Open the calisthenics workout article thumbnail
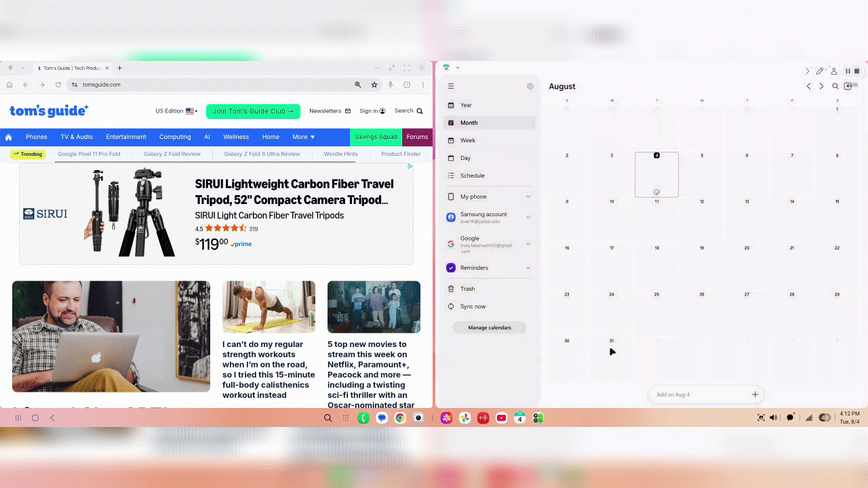Image resolution: width=868 pixels, height=488 pixels. [269, 307]
